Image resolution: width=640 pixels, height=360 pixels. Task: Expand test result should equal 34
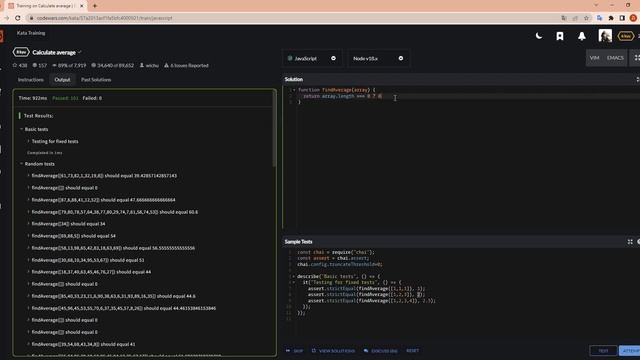pos(68,224)
